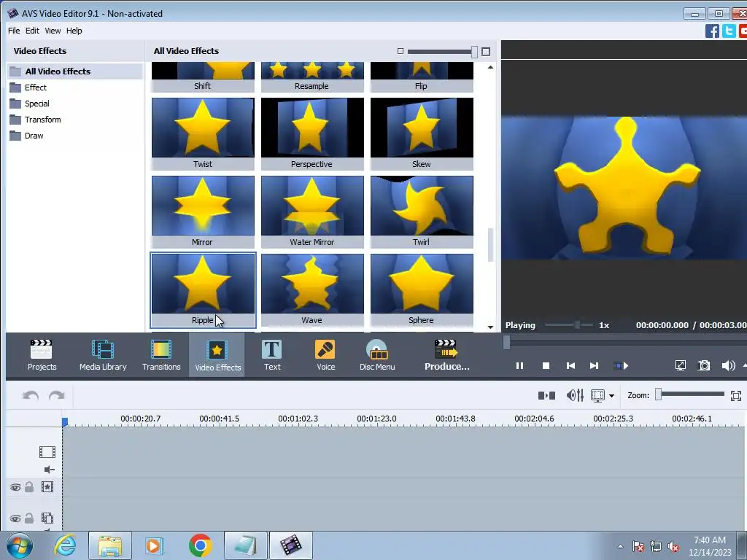Select the Twist effect thumbnail
This screenshot has height=560, width=747.
(x=203, y=134)
